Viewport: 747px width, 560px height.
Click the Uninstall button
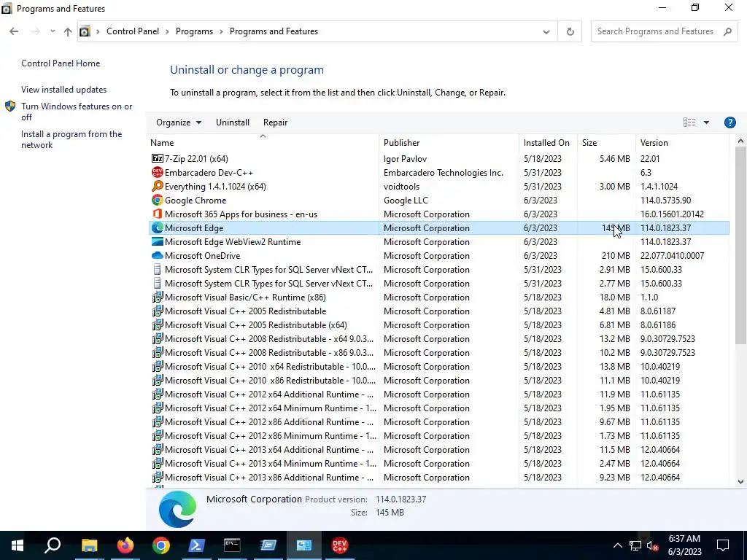click(233, 122)
